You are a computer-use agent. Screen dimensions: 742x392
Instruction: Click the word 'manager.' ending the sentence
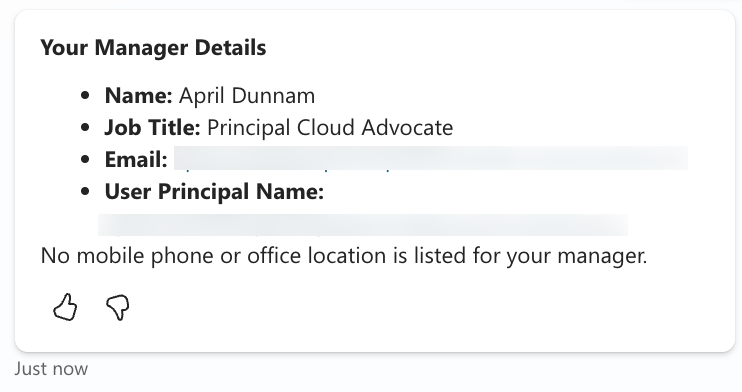click(x=602, y=257)
